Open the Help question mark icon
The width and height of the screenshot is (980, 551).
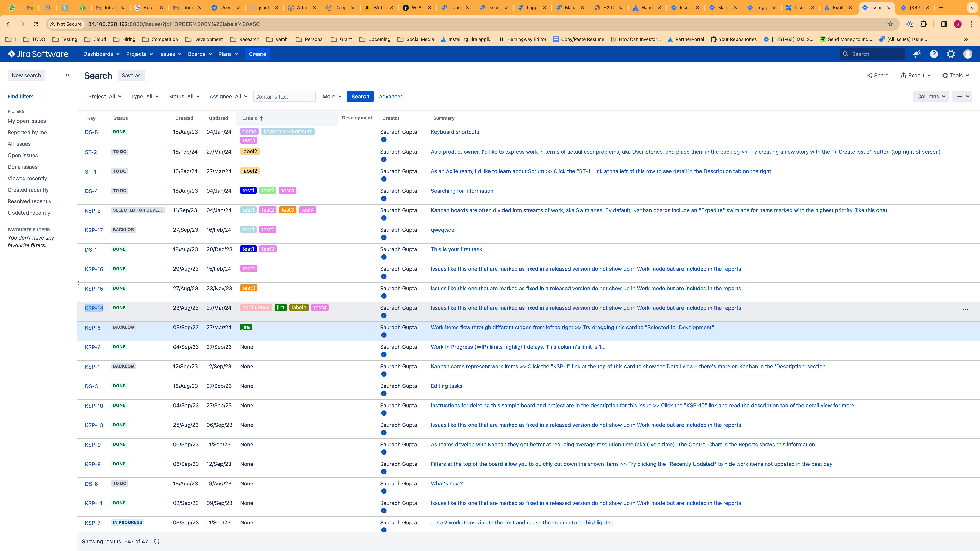point(934,54)
